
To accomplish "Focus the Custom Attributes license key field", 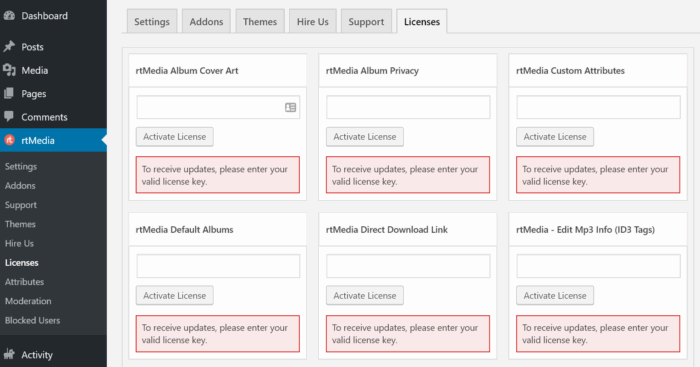I will coord(598,107).
